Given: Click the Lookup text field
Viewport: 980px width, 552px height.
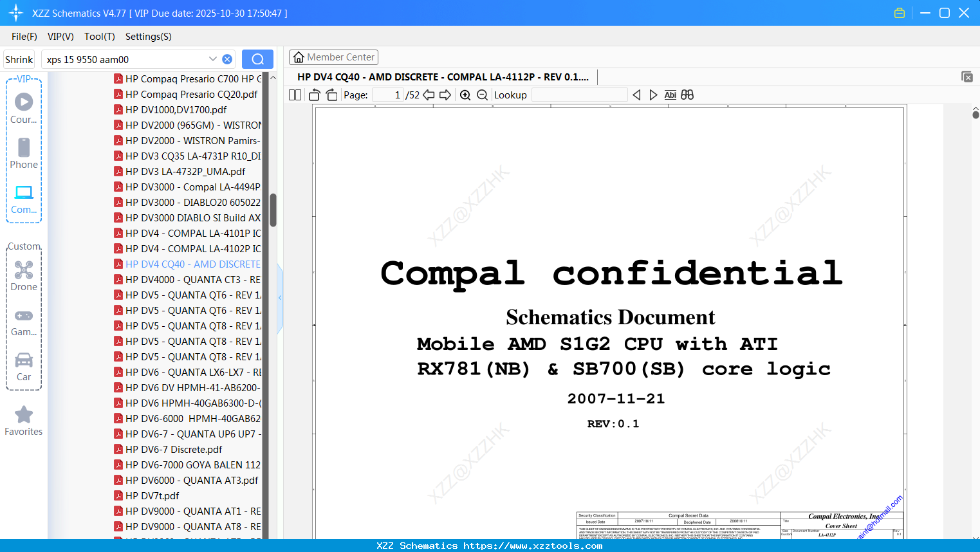Looking at the screenshot, I should [x=579, y=95].
